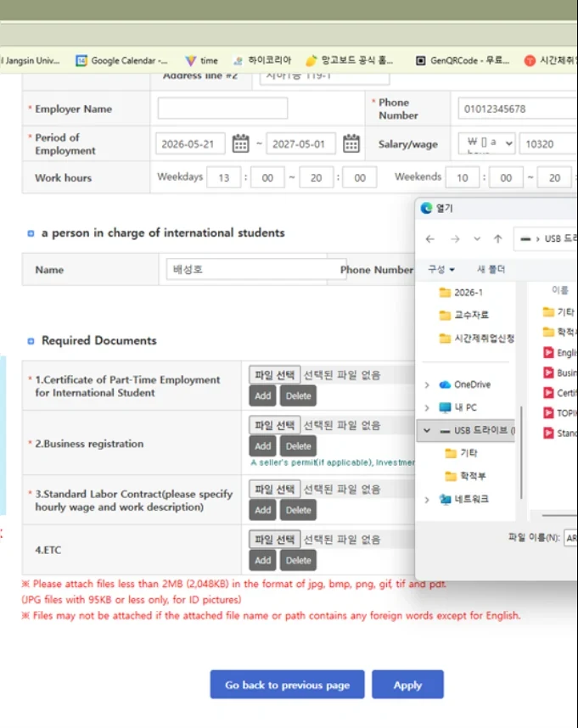
Task: Select the Stan PDF file in list
Action: click(560, 433)
